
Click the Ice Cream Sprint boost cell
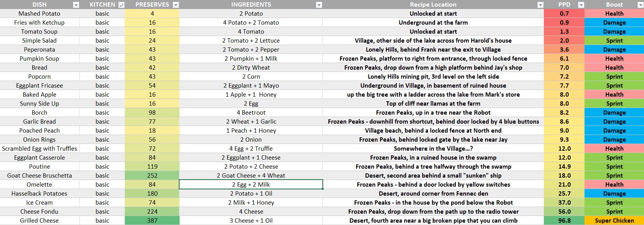(614, 203)
